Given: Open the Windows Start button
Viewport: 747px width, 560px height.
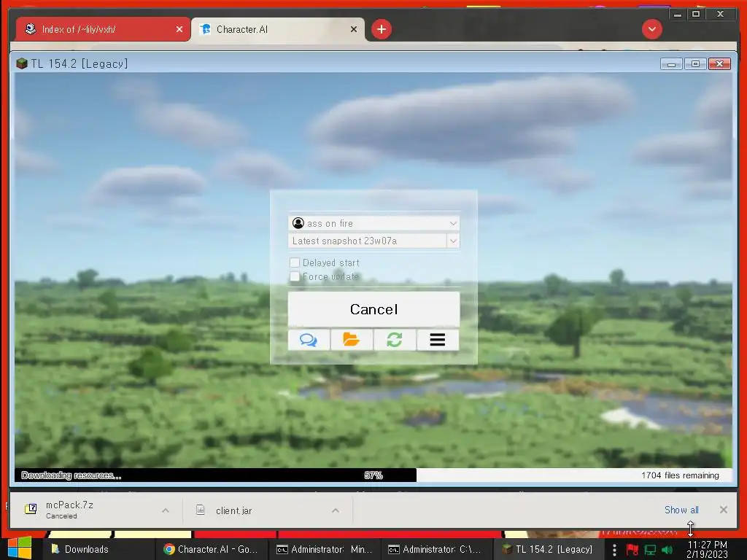Looking at the screenshot, I should pyautogui.click(x=20, y=548).
